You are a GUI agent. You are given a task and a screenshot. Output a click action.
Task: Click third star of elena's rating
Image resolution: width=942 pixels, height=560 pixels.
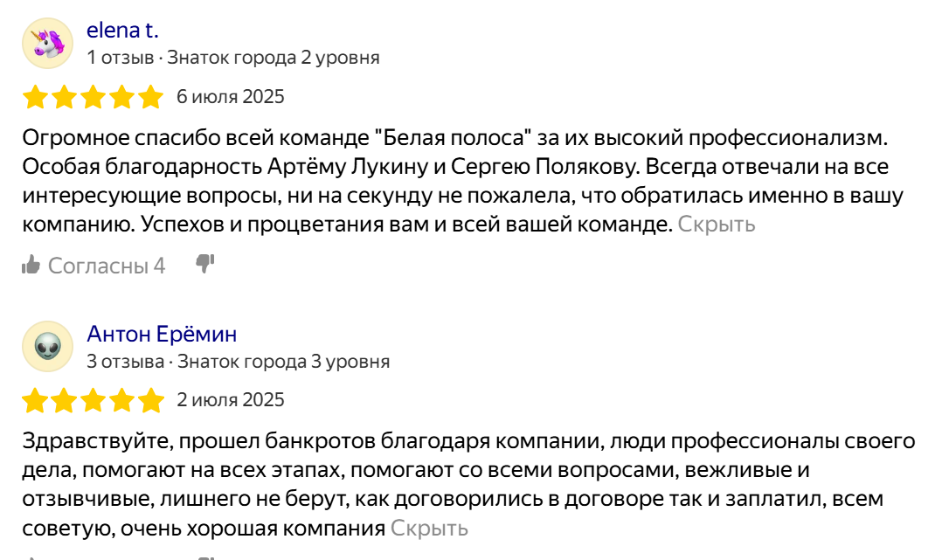coord(94,97)
